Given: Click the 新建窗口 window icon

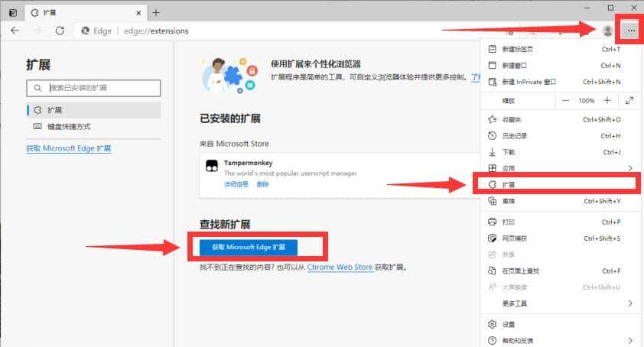Looking at the screenshot, I should click(492, 66).
